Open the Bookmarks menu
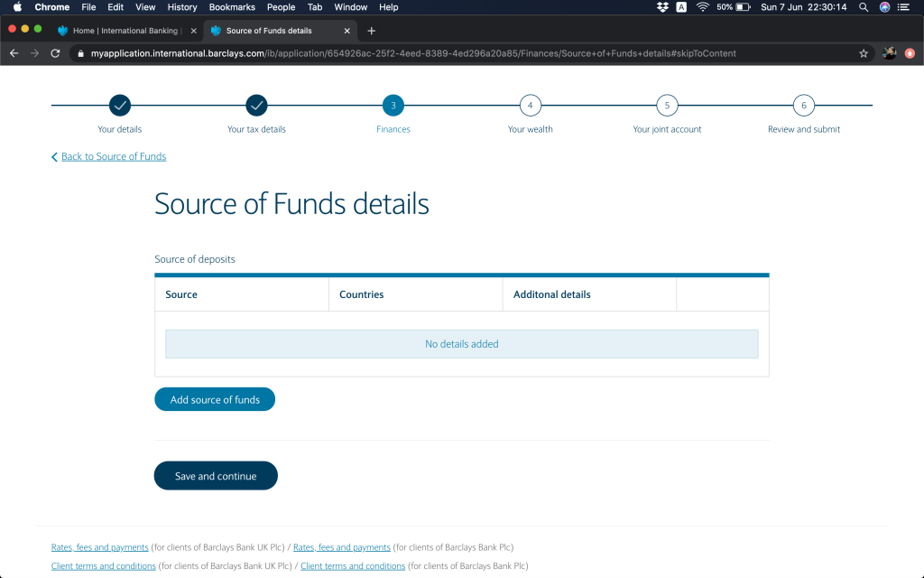This screenshot has width=924, height=578. (x=232, y=7)
